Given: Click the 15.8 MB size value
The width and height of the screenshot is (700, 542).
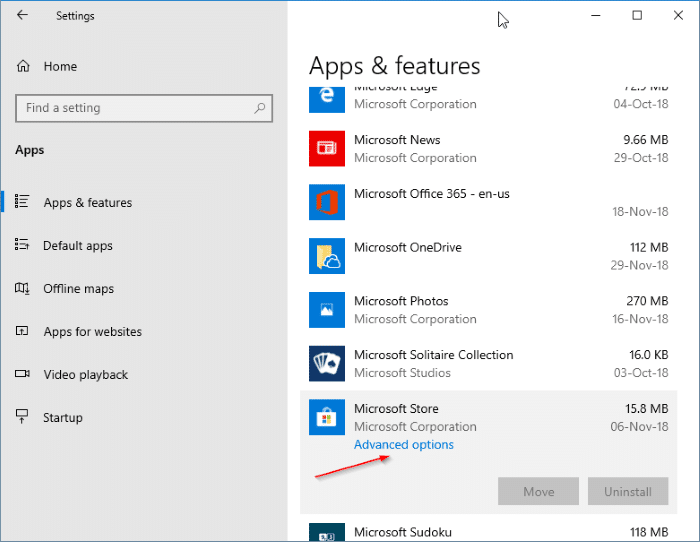Looking at the screenshot, I should pyautogui.click(x=646, y=409).
